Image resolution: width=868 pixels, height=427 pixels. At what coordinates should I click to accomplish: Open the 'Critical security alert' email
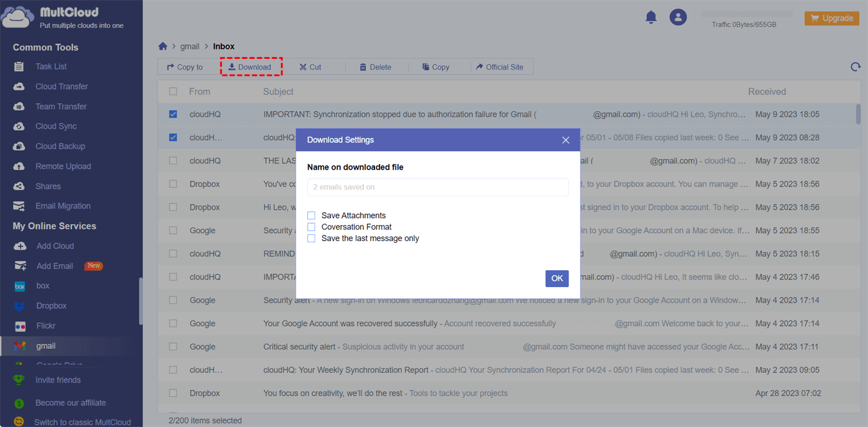coord(299,347)
